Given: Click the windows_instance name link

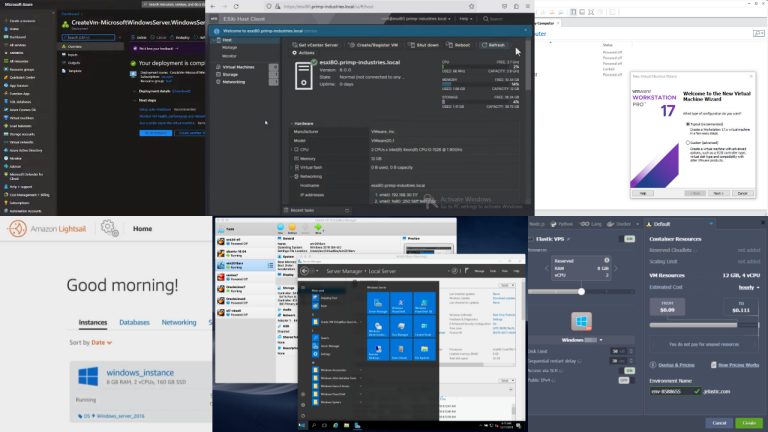Looking at the screenshot, I should [140, 373].
